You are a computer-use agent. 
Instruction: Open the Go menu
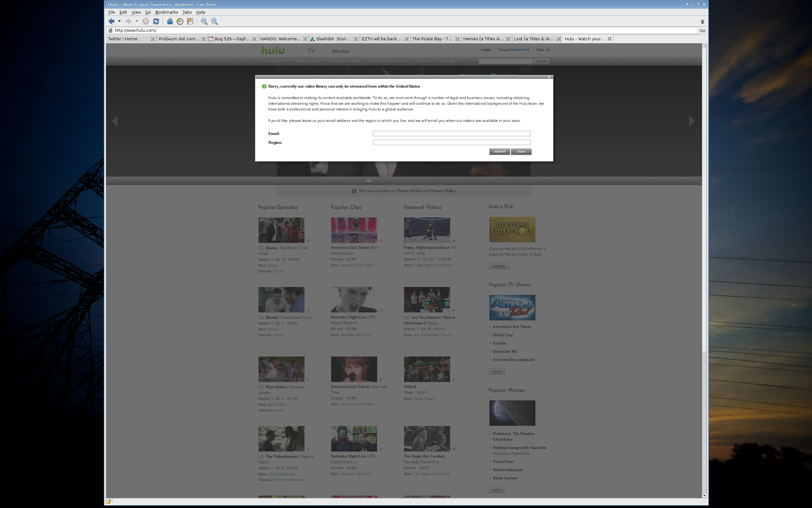point(148,12)
